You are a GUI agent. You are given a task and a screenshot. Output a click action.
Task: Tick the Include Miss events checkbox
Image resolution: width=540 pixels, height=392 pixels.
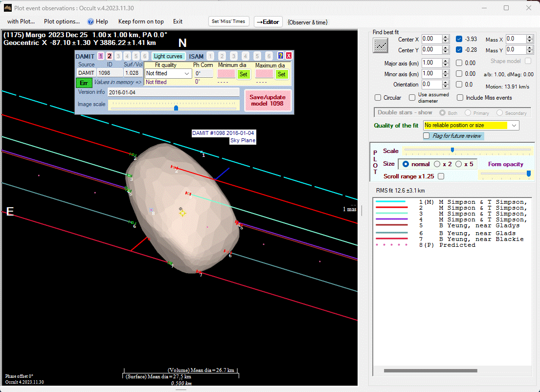point(460,98)
